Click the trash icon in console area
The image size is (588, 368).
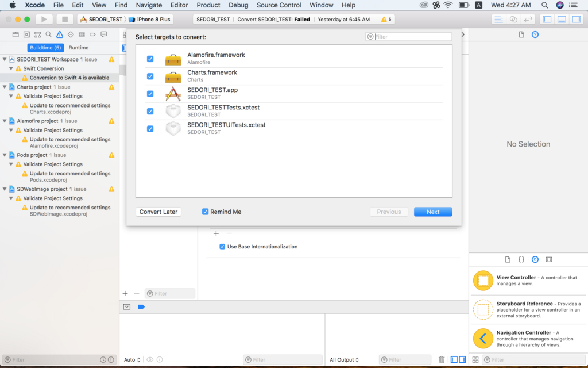tap(442, 359)
